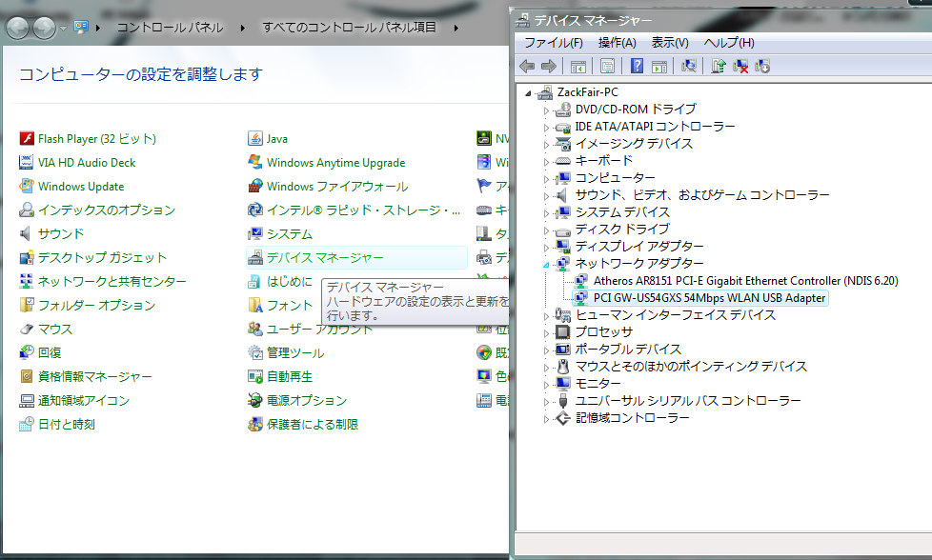Click the Forward arrow in Device Manager toolbar

(549, 66)
